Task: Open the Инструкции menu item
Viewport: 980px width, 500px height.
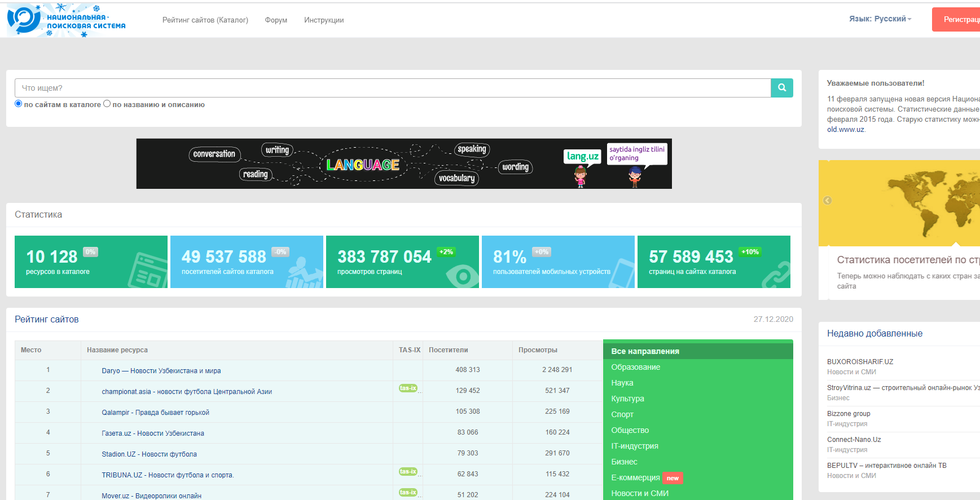Action: pos(324,20)
